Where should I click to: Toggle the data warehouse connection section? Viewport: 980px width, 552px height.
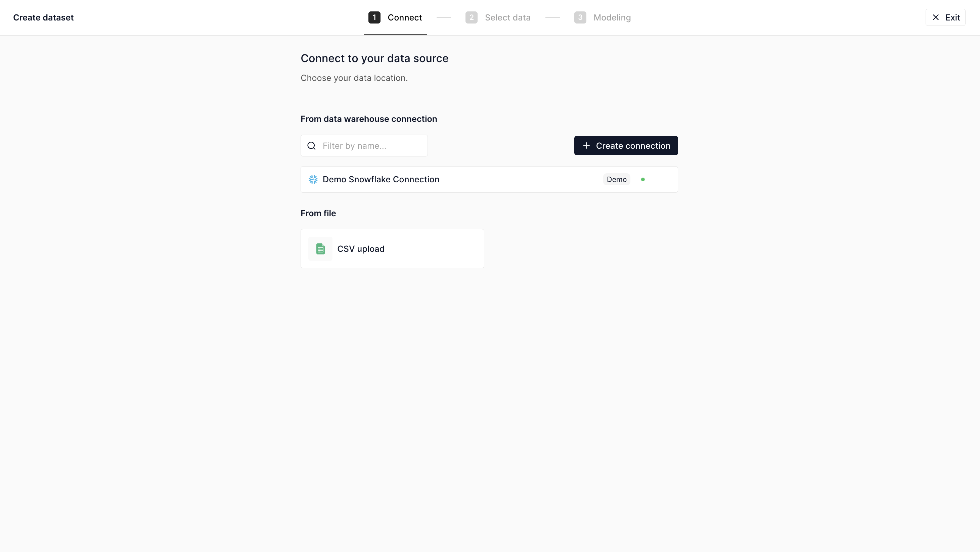[369, 119]
